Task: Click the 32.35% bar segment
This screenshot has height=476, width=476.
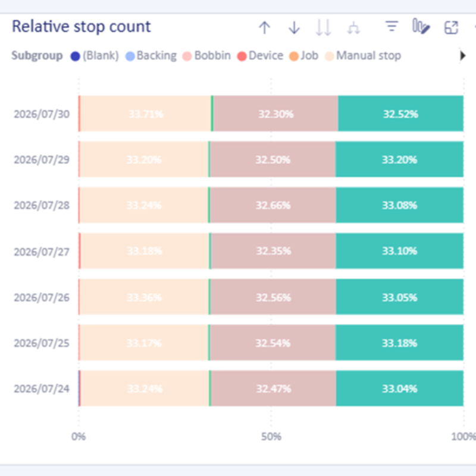Action: point(274,250)
